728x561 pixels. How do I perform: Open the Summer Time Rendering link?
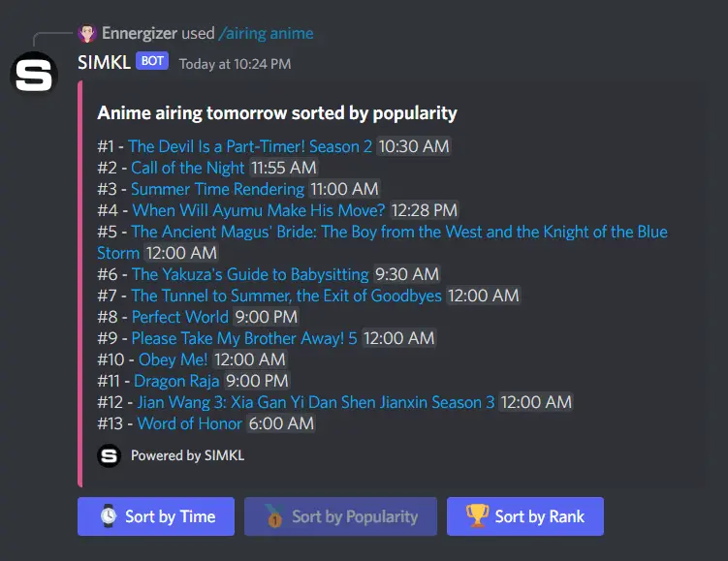coord(217,189)
